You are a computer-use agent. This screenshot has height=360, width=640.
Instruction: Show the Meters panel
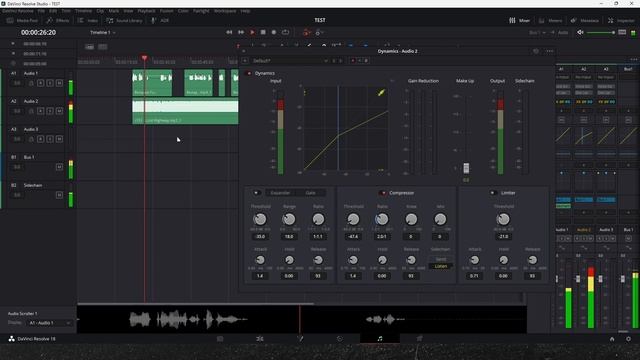[x=551, y=20]
